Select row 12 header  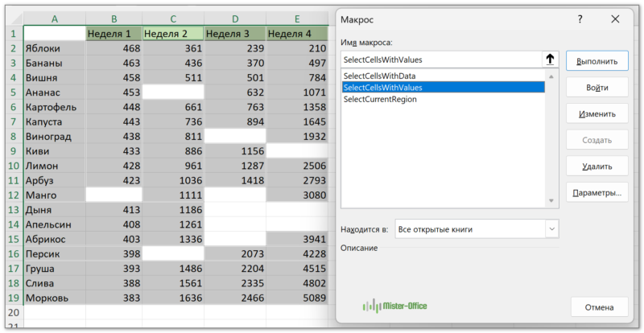(x=12, y=195)
